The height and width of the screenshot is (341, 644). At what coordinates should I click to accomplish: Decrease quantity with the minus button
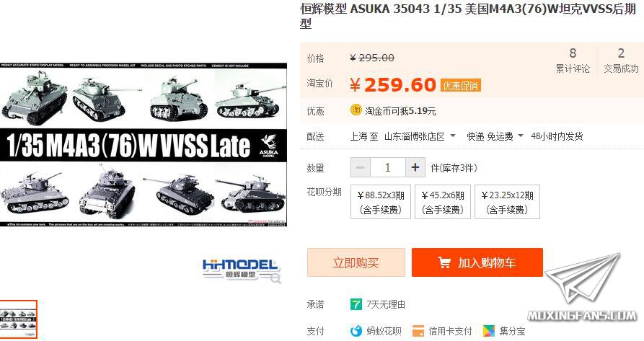coord(360,167)
